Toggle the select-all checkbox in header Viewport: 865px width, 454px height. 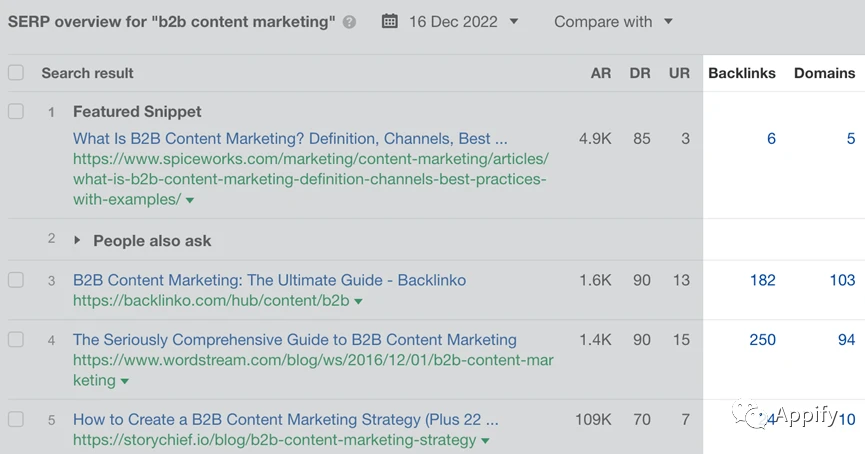click(16, 73)
